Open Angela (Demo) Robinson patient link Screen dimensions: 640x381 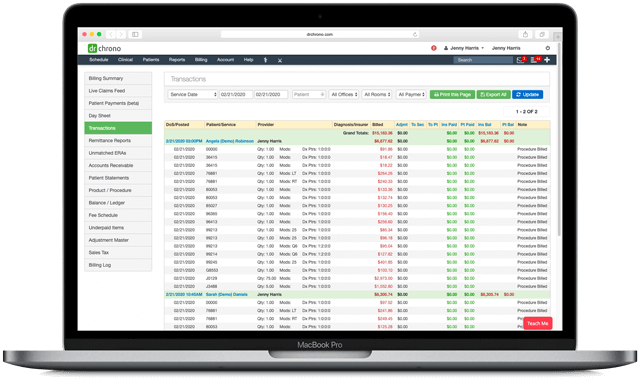click(x=230, y=141)
